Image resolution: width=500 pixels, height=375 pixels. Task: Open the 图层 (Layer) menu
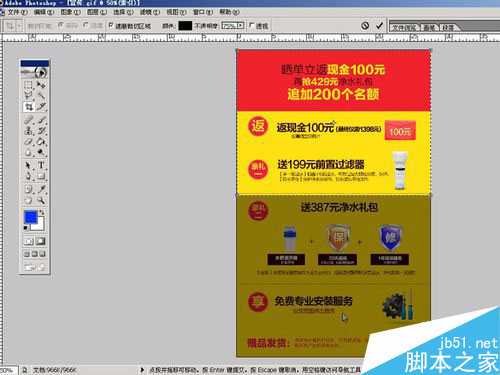97,12
